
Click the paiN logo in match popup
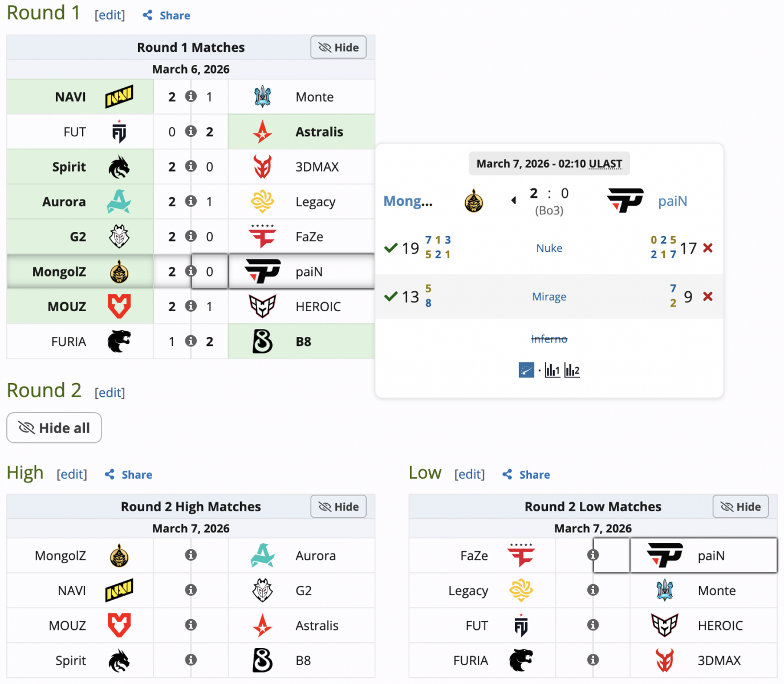pyautogui.click(x=625, y=201)
